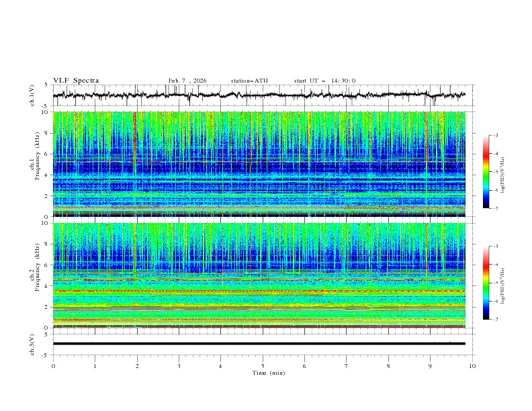Click the "VLF Spectra" plot title

click(x=76, y=81)
